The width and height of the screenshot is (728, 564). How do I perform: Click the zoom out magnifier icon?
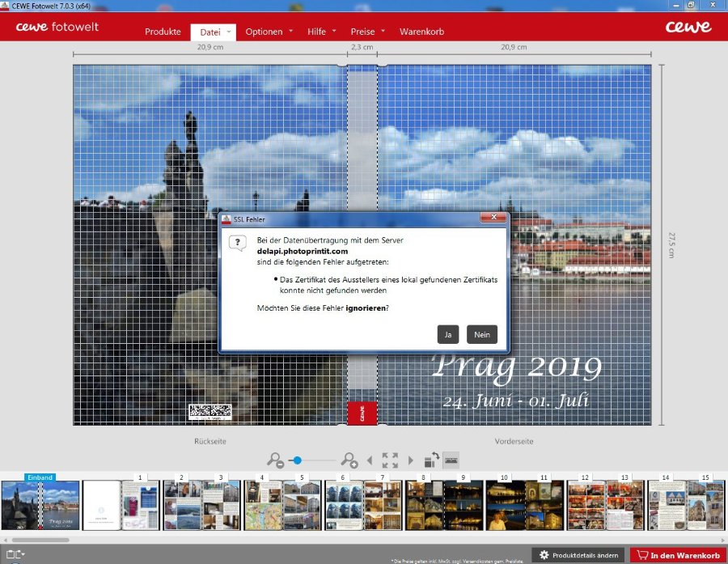tap(275, 460)
